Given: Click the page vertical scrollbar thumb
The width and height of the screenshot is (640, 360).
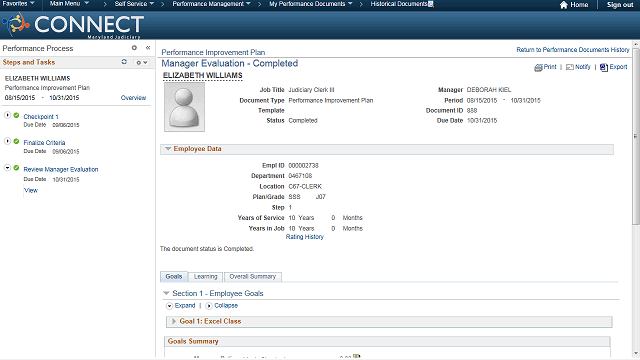Looking at the screenshot, I should pos(636,136).
